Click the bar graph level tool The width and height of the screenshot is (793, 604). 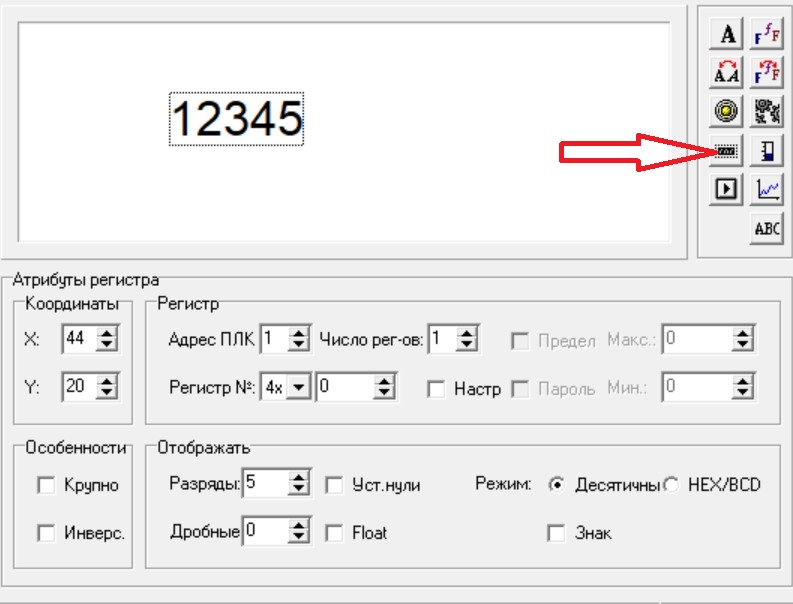pyautogui.click(x=766, y=151)
